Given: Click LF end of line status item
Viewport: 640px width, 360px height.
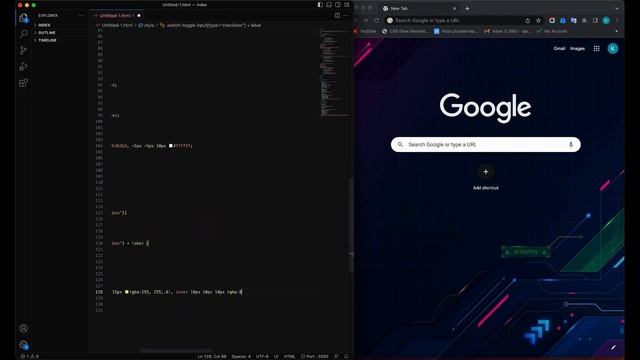Looking at the screenshot, I should point(276,356).
